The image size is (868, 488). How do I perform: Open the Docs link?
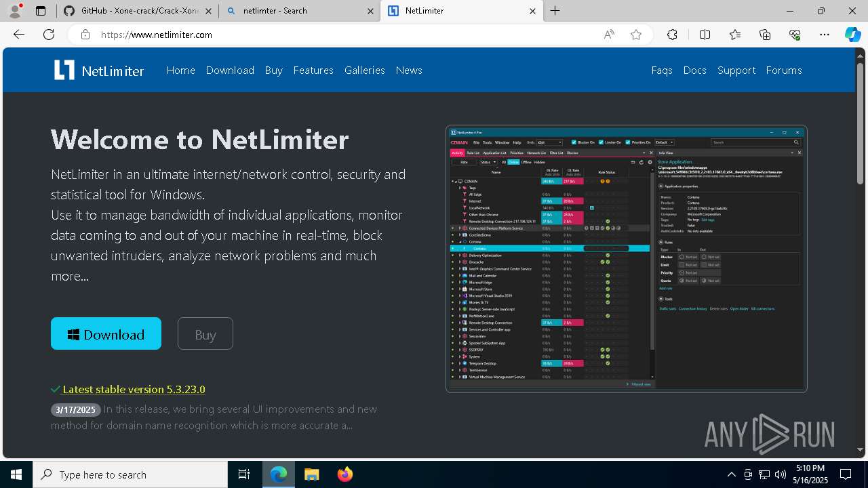click(695, 70)
